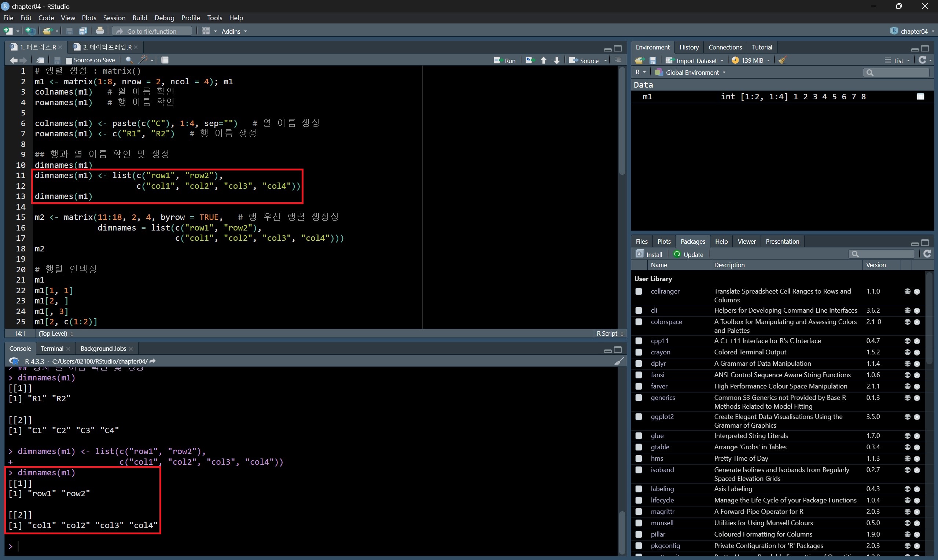Check the ggplot2 package checkbox
The image size is (938, 560).
click(x=639, y=417)
